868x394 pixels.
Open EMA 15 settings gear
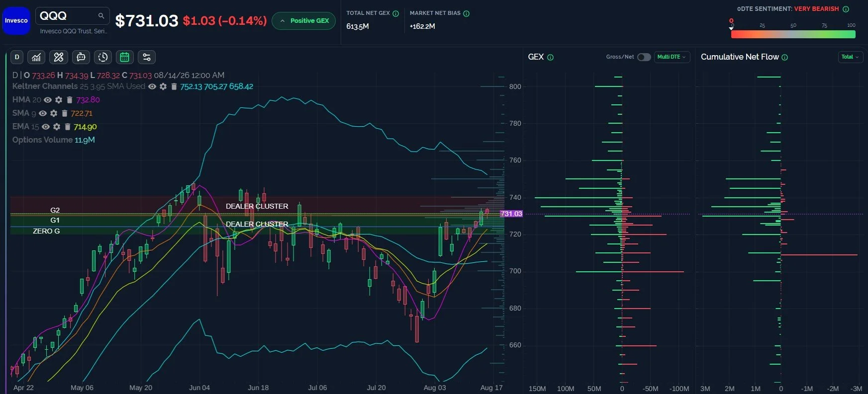click(57, 127)
